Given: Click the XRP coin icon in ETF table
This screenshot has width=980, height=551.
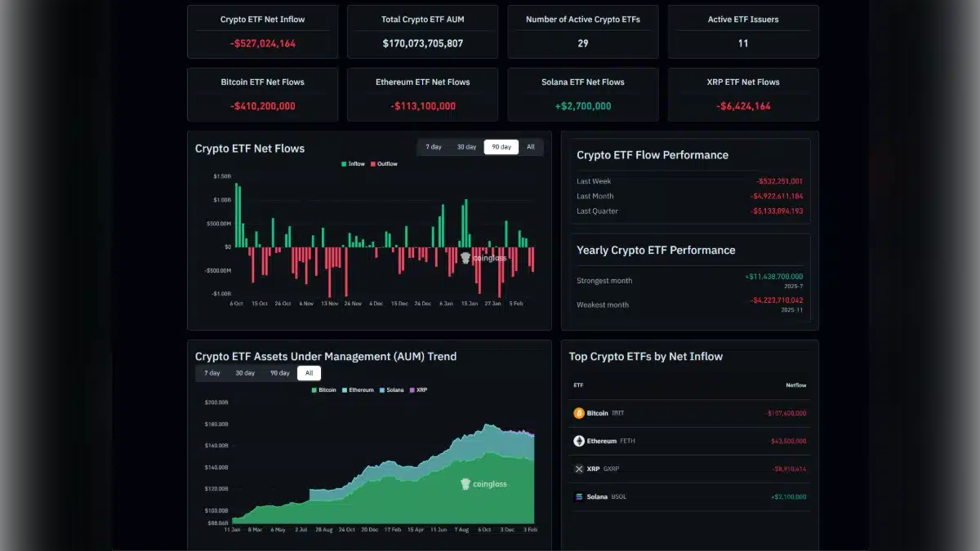Looking at the screenshot, I should click(579, 469).
